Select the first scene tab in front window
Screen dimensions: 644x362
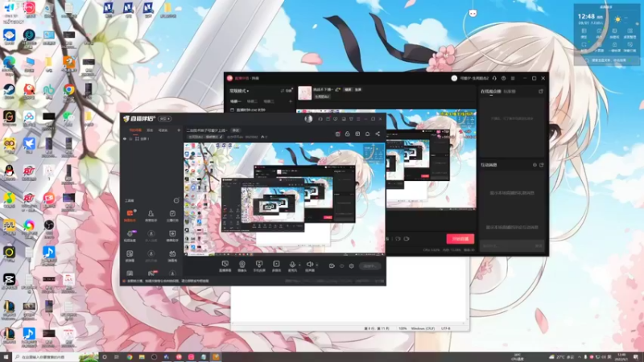coord(135,130)
